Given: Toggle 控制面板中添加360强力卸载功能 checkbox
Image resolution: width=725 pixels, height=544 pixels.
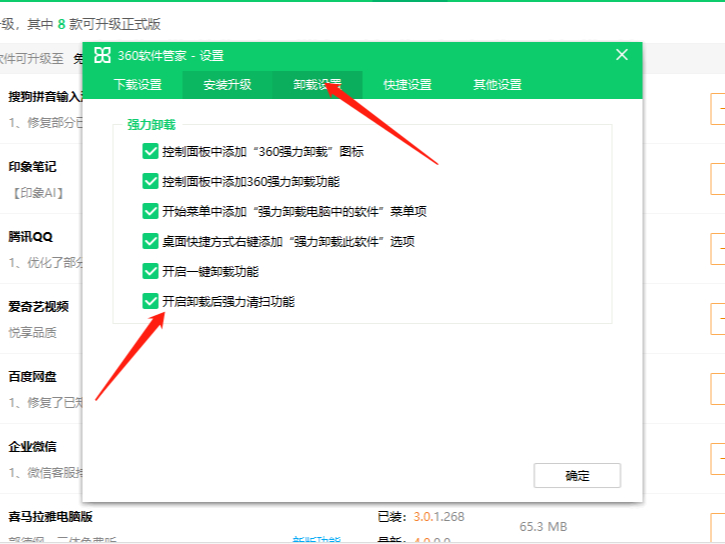Looking at the screenshot, I should pyautogui.click(x=150, y=181).
